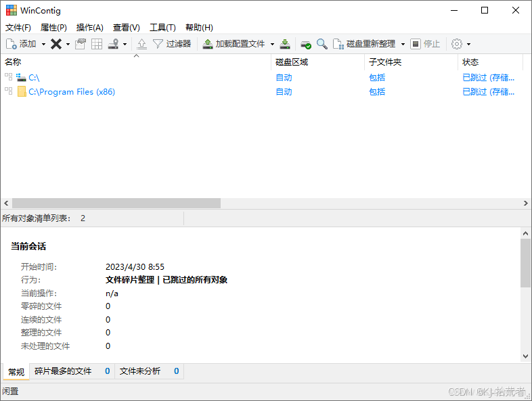Click the folder icon of Program Files (x86)
Viewport: 532px width, 401px height.
22,91
